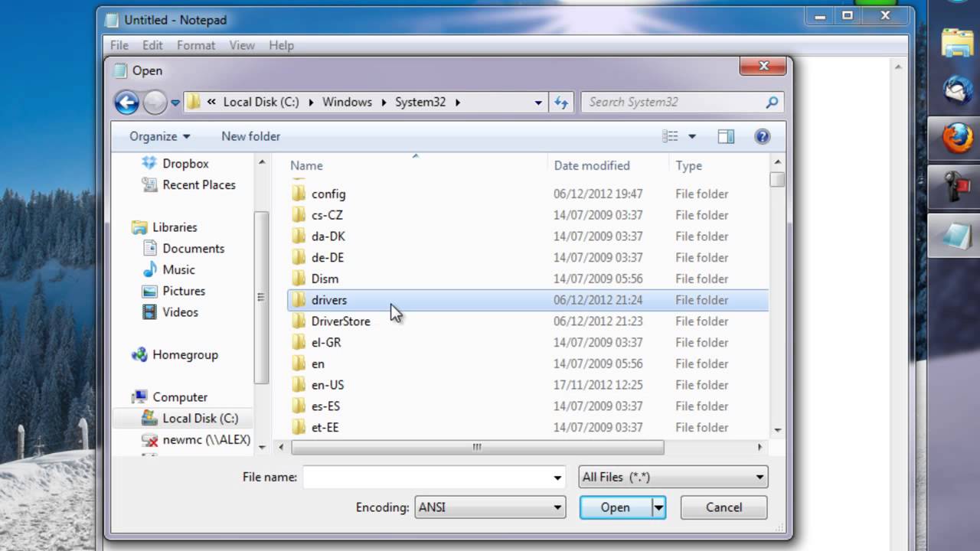Image resolution: width=980 pixels, height=551 pixels.
Task: Click the Cancel button
Action: (724, 507)
